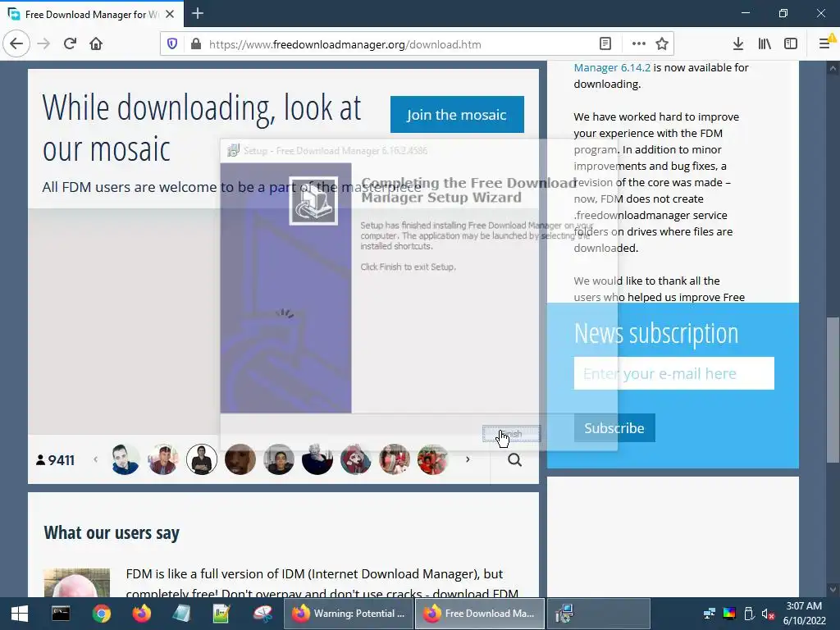Open the Library bookmarks and history icon
The image size is (840, 630).
(765, 44)
